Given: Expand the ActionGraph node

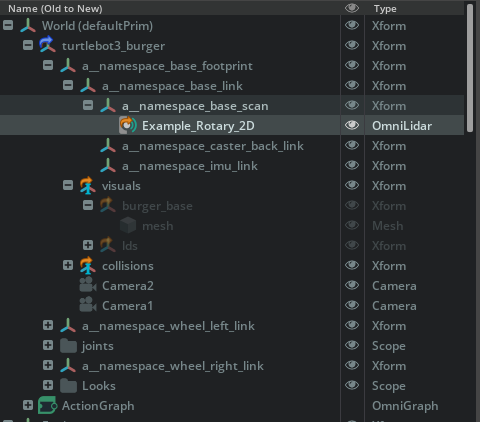Looking at the screenshot, I should [28, 405].
